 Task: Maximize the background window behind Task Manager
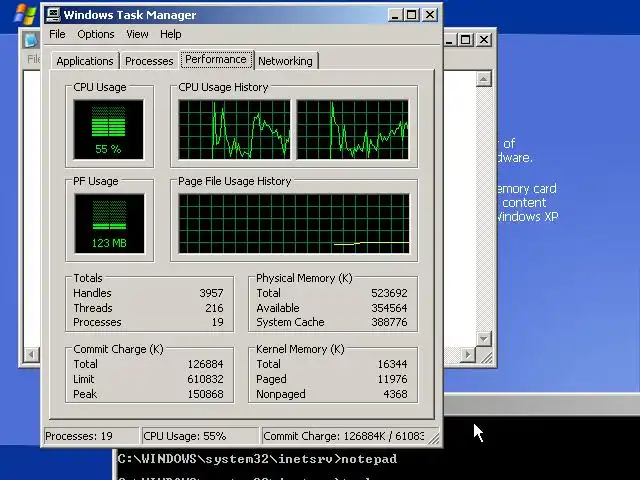tap(465, 40)
